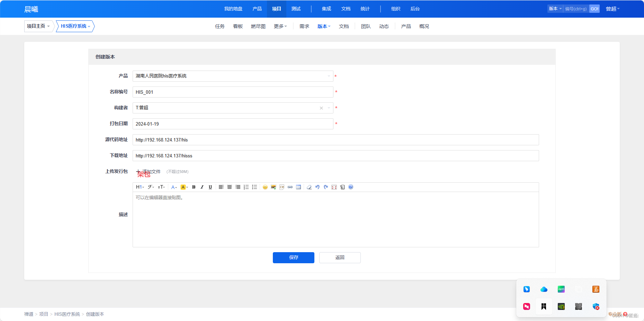The width and height of the screenshot is (644, 321).
Task: Open the blue cloud tray icon
Action: tap(544, 289)
